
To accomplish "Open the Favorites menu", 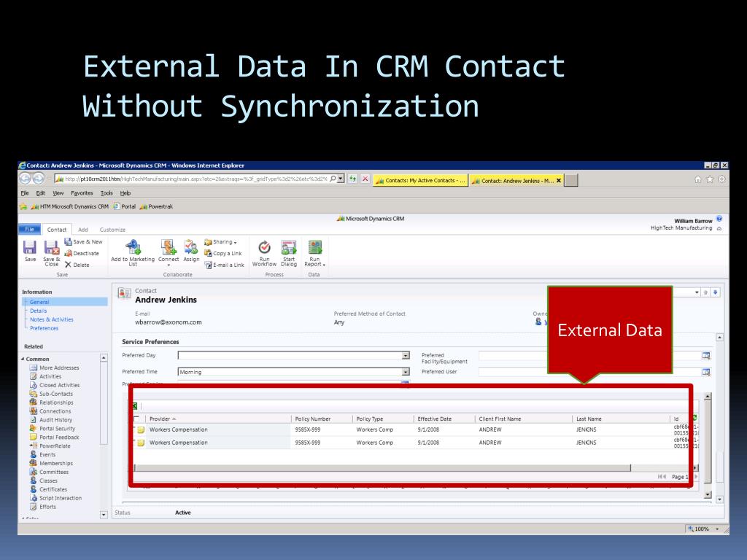I will 82,192.
